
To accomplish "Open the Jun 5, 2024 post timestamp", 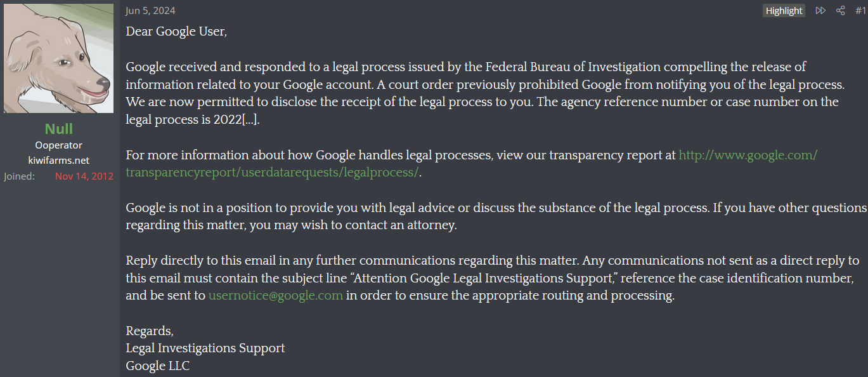I will [x=151, y=11].
